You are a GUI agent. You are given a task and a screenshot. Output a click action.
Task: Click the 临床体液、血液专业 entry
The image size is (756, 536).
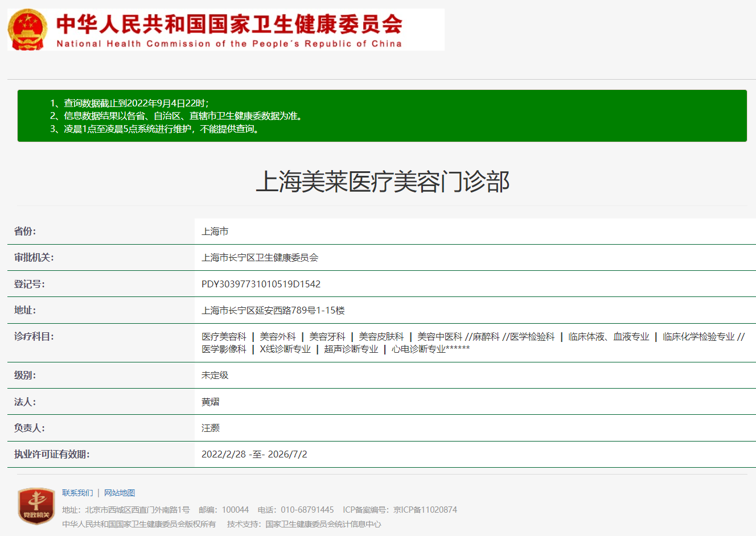pyautogui.click(x=609, y=337)
